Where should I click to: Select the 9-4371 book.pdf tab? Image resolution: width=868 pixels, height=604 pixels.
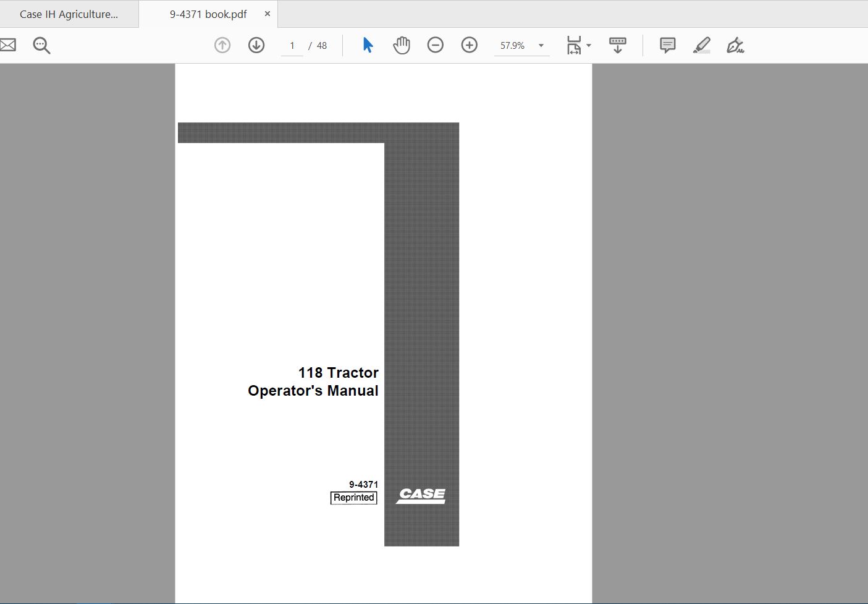tap(208, 14)
